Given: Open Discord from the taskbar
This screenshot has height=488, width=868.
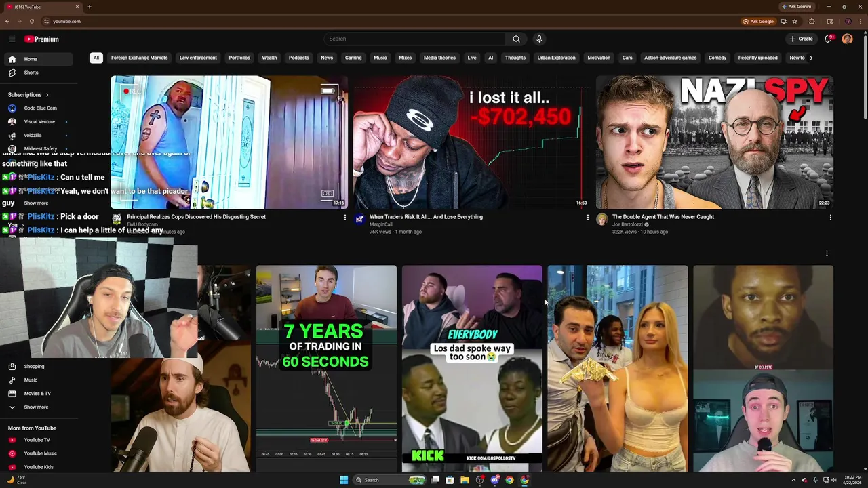Looking at the screenshot, I should pos(494,480).
